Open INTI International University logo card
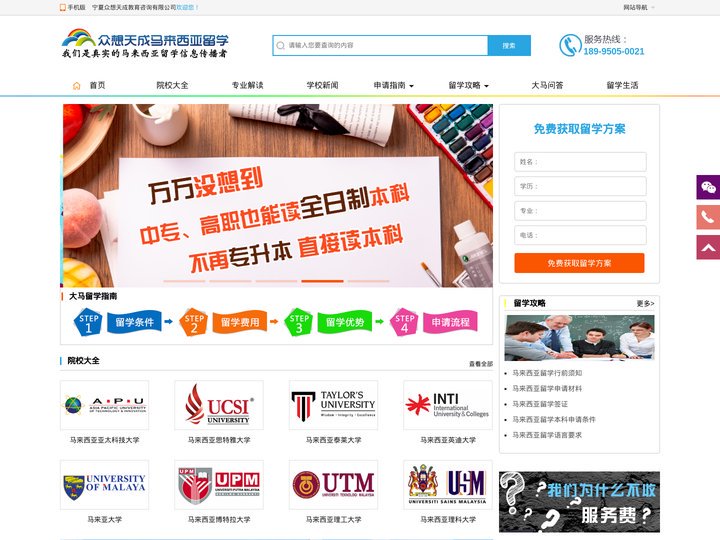This screenshot has height=540, width=720. click(x=448, y=405)
